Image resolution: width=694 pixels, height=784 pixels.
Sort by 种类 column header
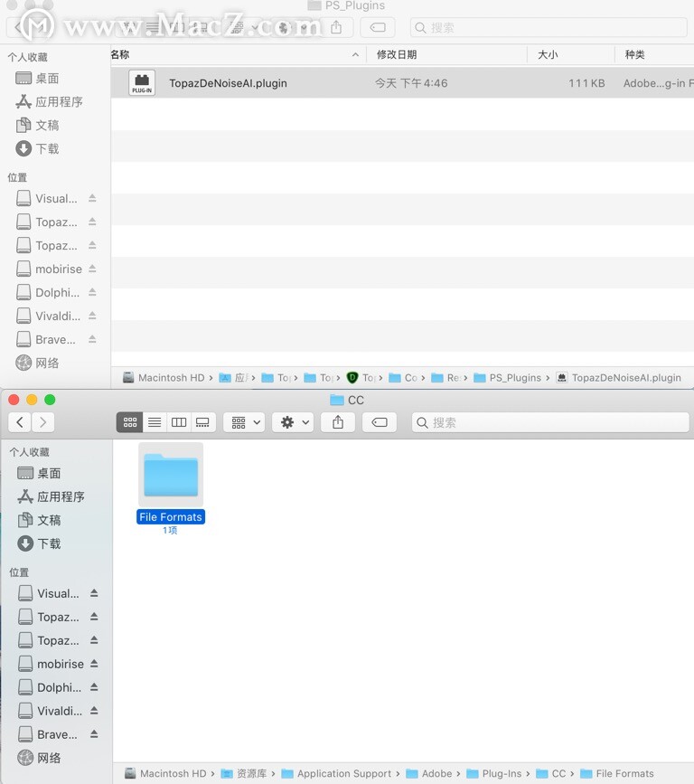pyautogui.click(x=634, y=54)
